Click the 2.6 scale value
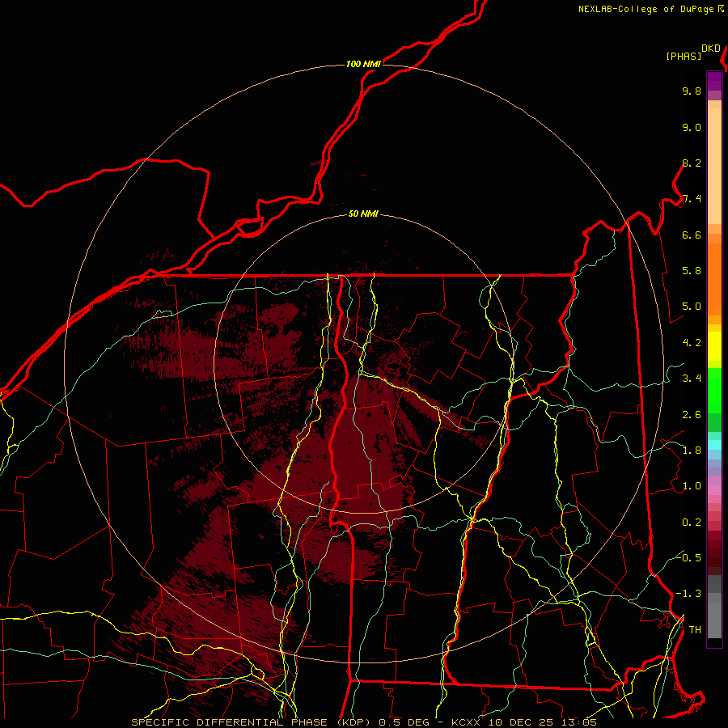 [x=692, y=415]
